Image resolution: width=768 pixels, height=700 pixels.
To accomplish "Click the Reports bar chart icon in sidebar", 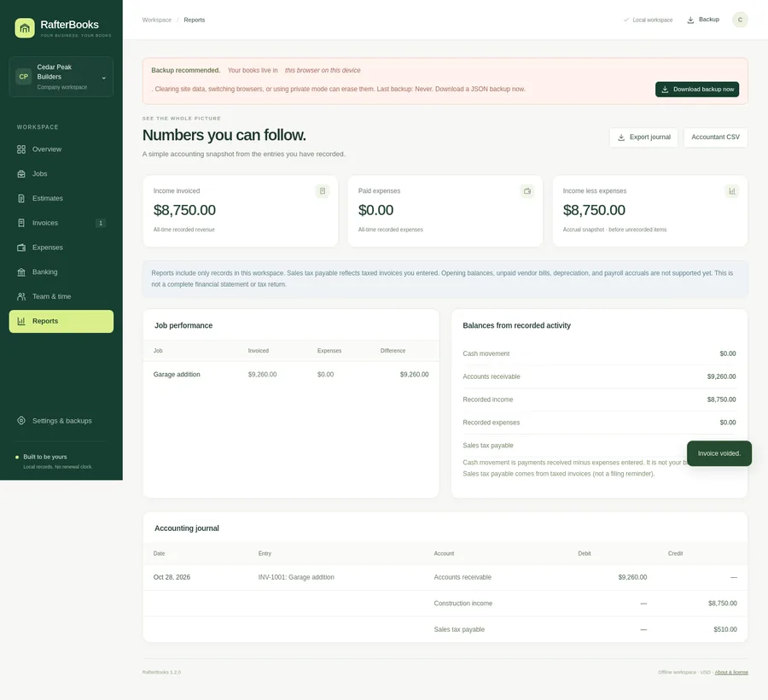I will tap(21, 321).
